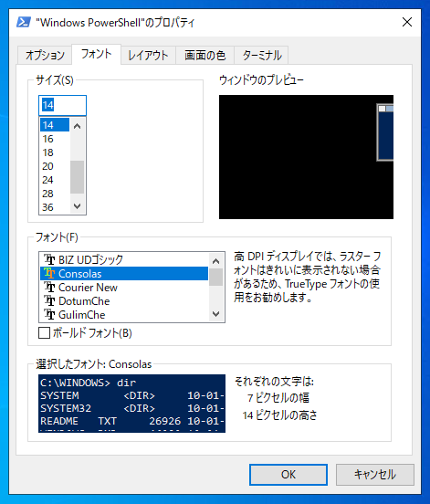The width and height of the screenshot is (430, 504).
Task: Click TrueType icon beside BIZ UDゴシック
Action: point(49,259)
